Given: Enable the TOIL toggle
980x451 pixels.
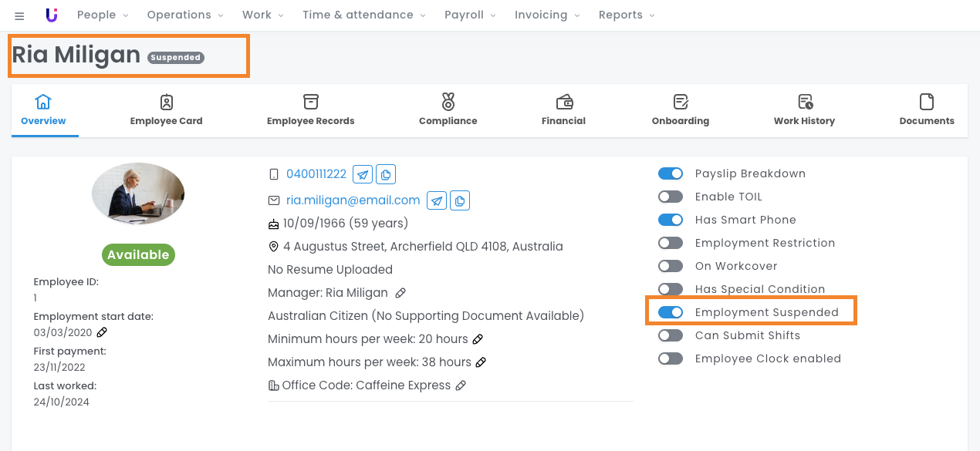Looking at the screenshot, I should pyautogui.click(x=671, y=197).
